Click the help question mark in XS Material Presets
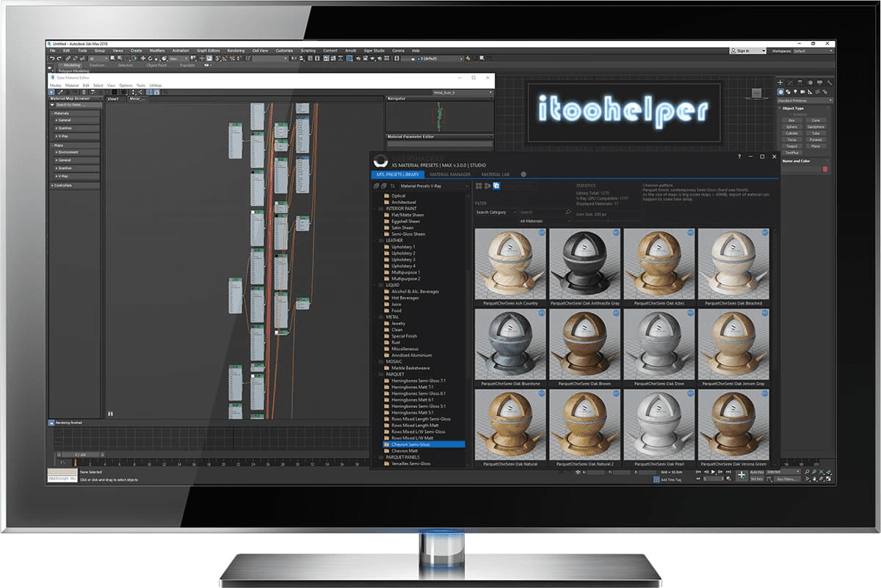Screen dimensions: 881x588 739,156
